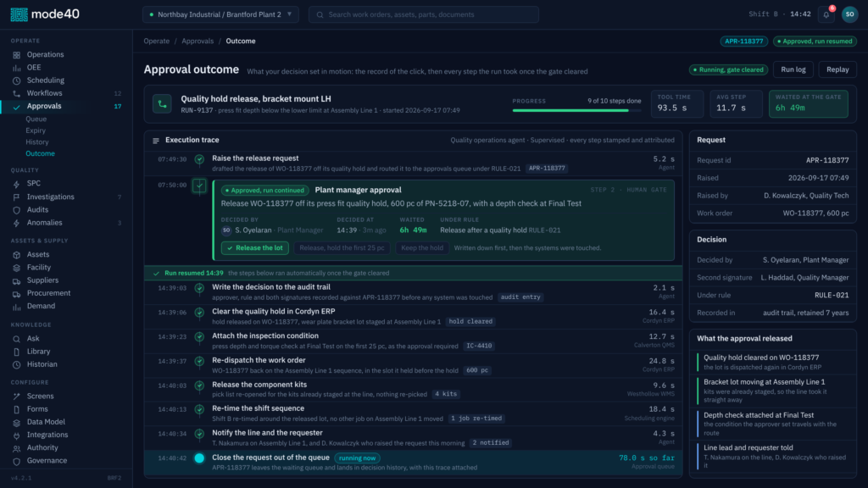Click the IC-4410 tag
Screen dimensions: 868x488
click(479, 346)
